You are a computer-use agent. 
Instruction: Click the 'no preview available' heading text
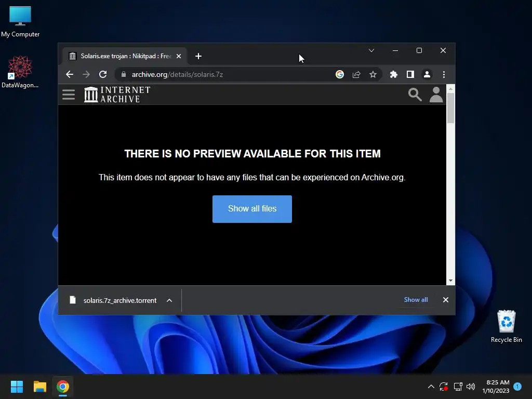(252, 154)
